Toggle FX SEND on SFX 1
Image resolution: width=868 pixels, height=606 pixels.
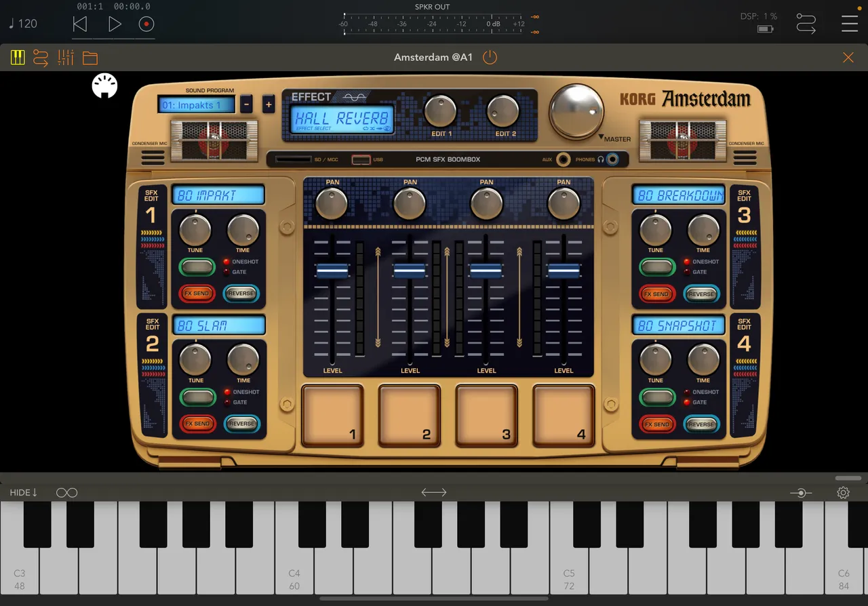[x=197, y=294]
